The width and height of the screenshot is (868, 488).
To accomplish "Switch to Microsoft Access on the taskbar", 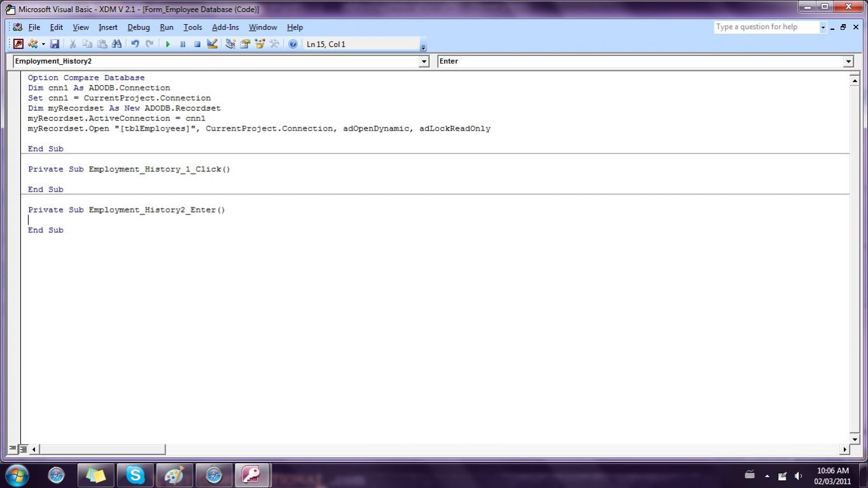I will [x=252, y=475].
